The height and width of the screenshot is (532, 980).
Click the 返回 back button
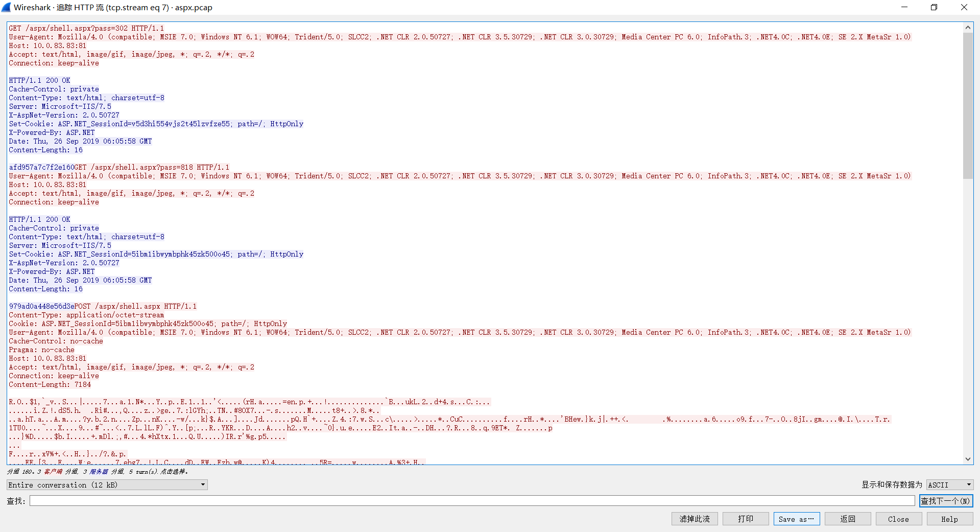[848, 519]
